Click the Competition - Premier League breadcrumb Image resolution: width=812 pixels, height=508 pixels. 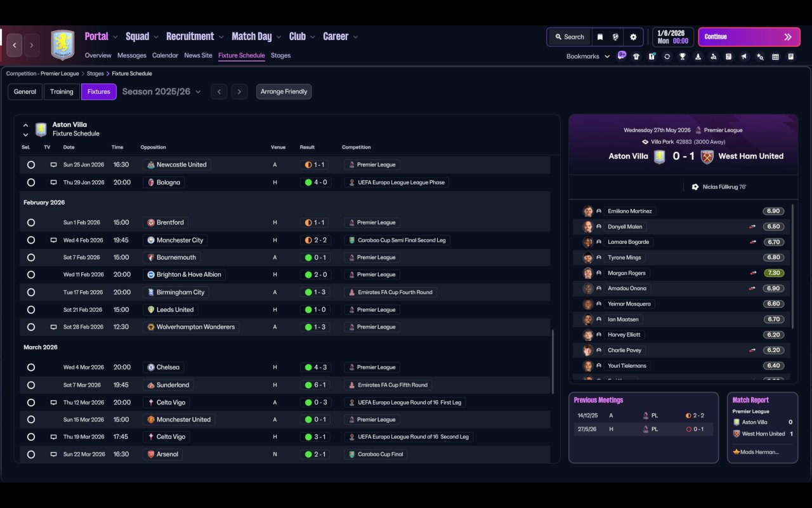(43, 74)
